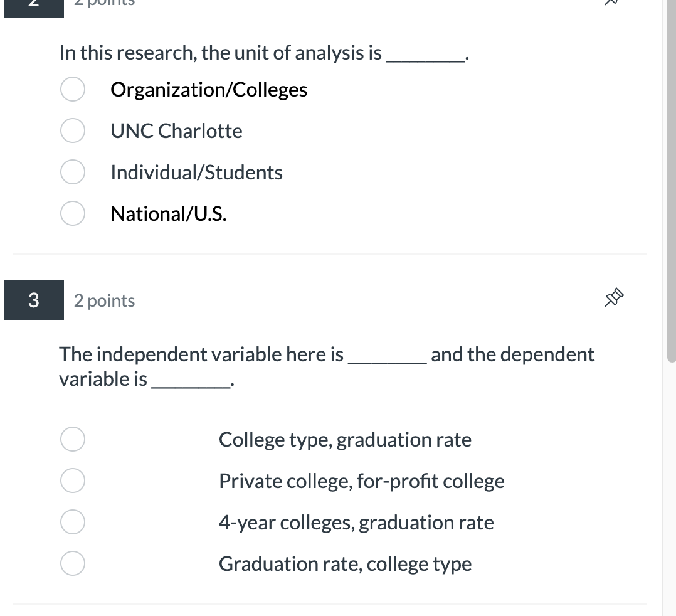Click the UNC Charlotte answer text label
Screen dimensions: 676x616
coord(176,131)
